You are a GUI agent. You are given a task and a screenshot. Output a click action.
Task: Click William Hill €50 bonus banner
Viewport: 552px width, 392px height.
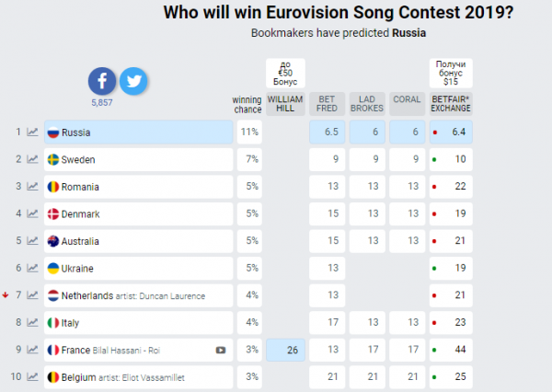click(285, 74)
